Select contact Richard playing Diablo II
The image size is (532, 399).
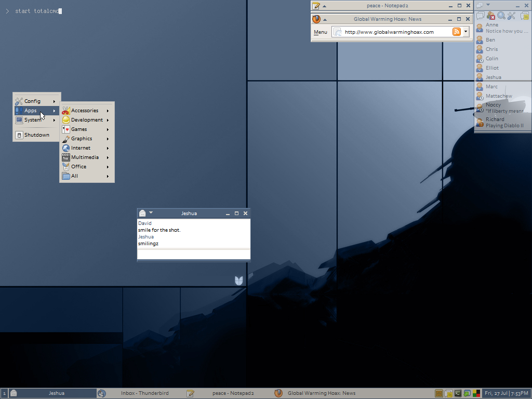501,123
